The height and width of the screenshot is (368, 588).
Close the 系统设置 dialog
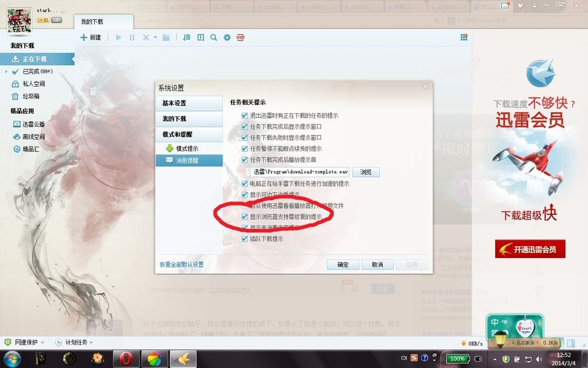[425, 87]
